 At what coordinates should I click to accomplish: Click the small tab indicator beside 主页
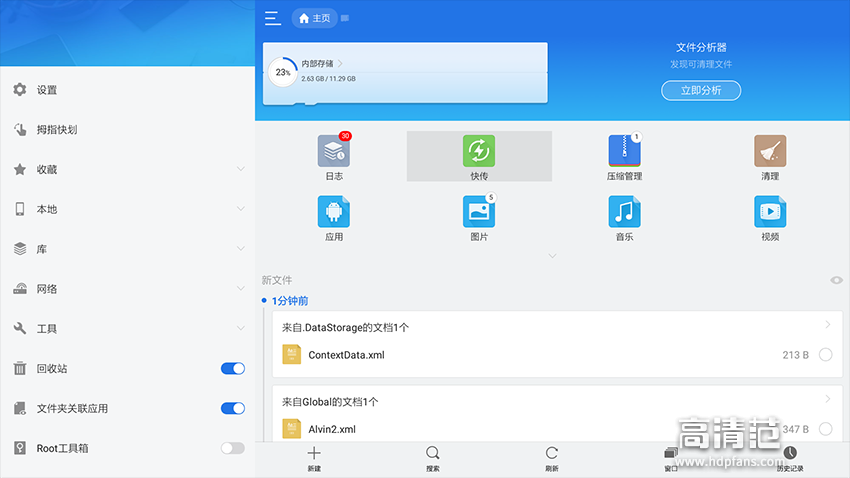345,18
